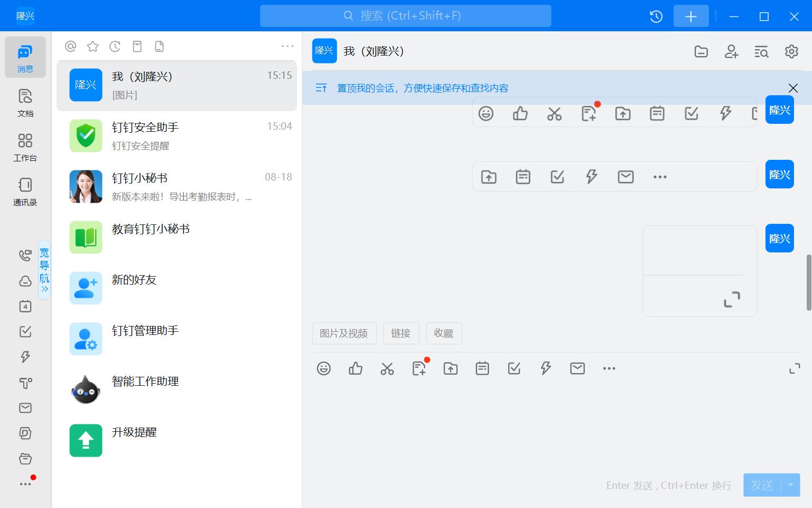
Task: Click 隆兴 profile avatar in title bar
Action: tap(25, 16)
